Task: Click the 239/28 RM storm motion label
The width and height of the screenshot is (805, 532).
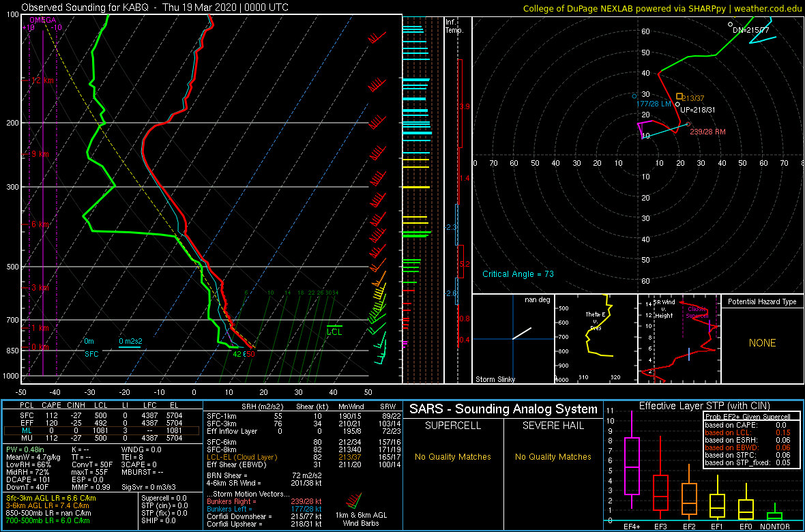Action: click(707, 132)
